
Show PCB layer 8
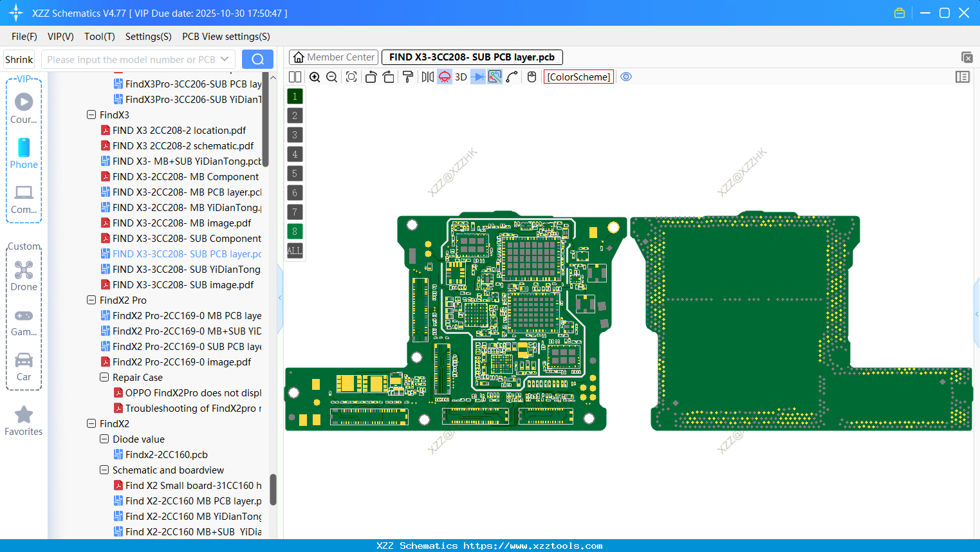(x=295, y=232)
